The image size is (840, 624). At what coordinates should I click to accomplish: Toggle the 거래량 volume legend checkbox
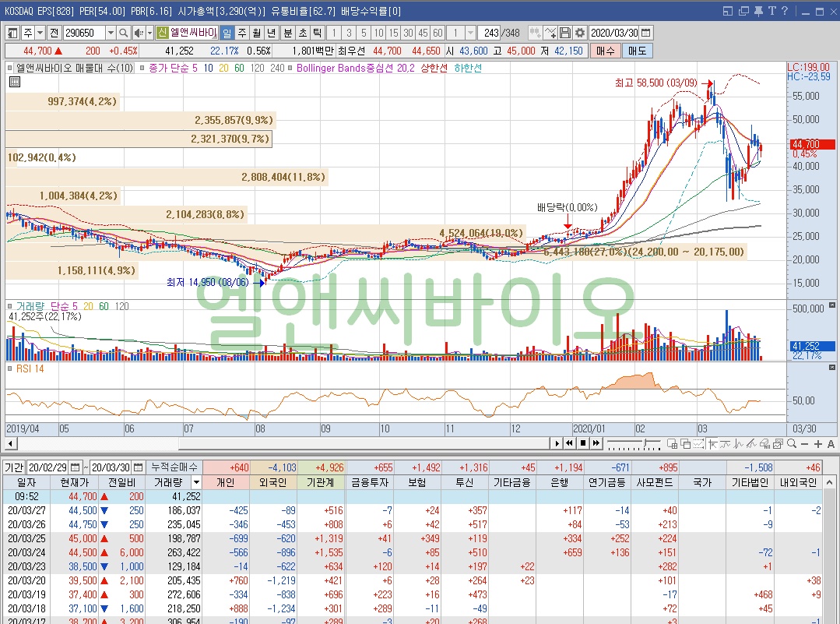(x=9, y=306)
